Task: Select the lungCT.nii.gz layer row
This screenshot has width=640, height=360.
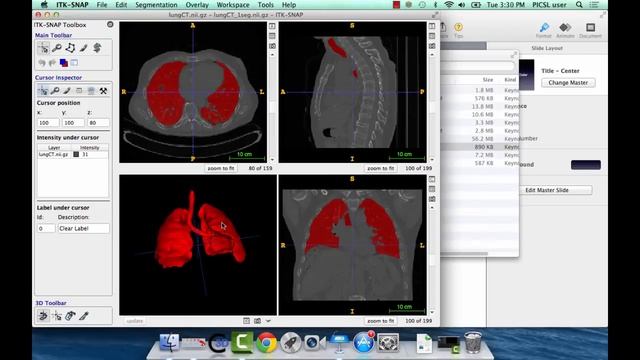Action: point(73,154)
